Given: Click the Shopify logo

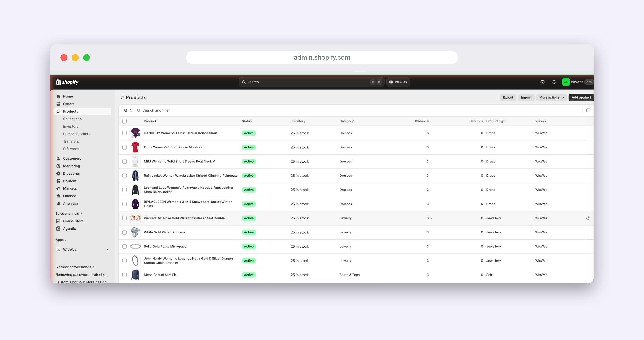Looking at the screenshot, I should click(67, 82).
